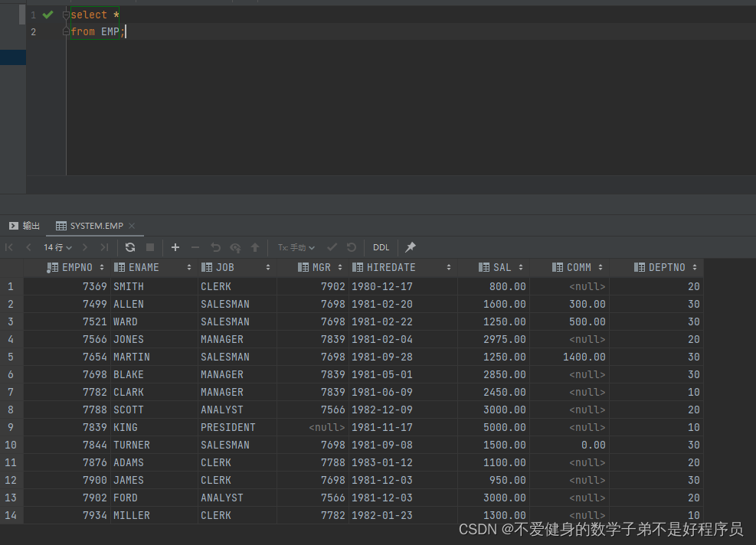756x545 pixels.
Task: Pin the result tab
Action: 411,247
